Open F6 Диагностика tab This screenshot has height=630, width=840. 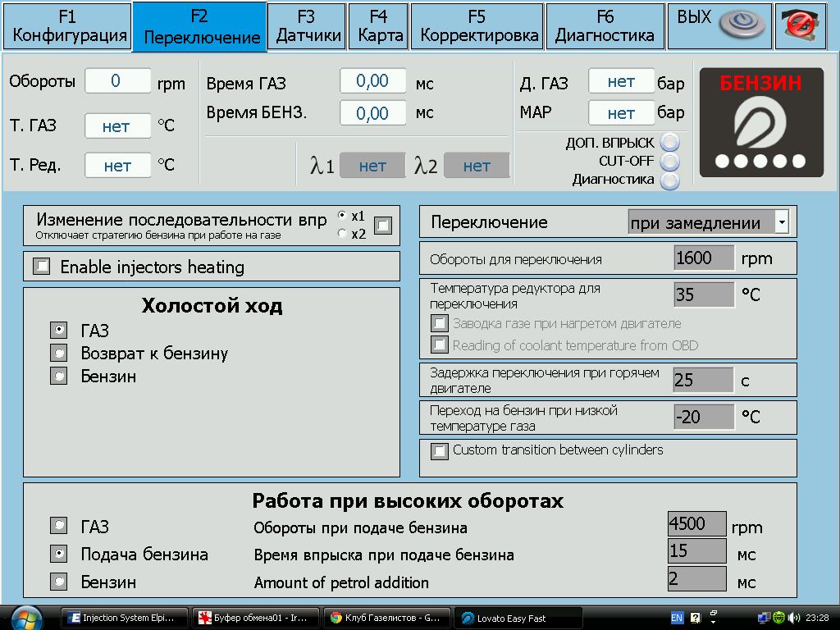605,26
